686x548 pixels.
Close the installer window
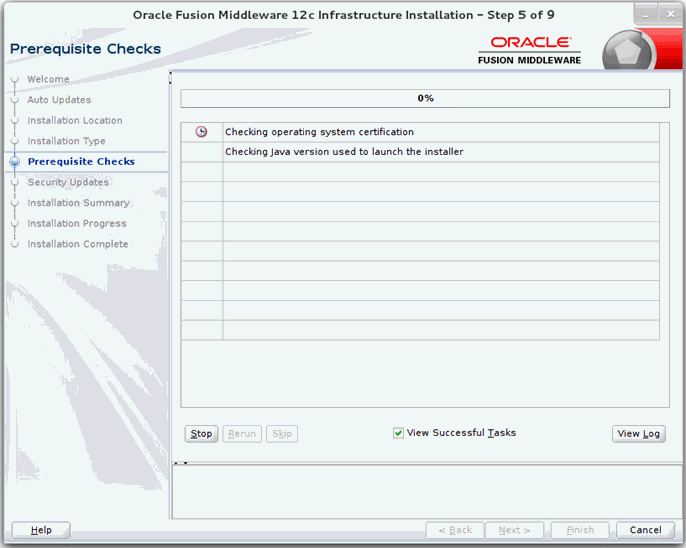pyautogui.click(x=670, y=14)
